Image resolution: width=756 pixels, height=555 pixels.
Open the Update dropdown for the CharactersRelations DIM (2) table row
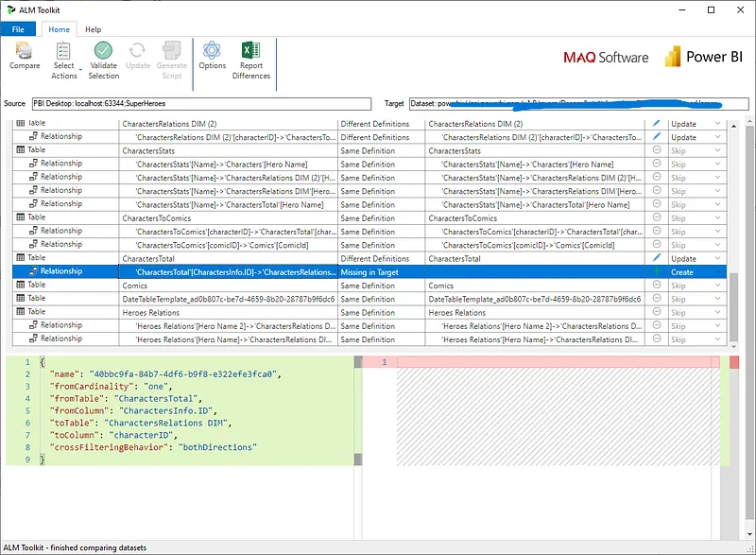coord(718,124)
